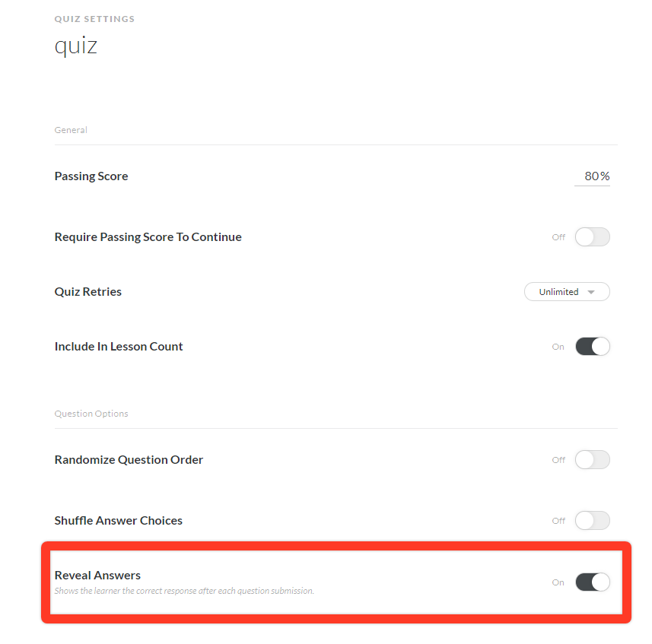Viewport: 652px width, 644px height.
Task: Click the General section heading
Action: pos(71,130)
